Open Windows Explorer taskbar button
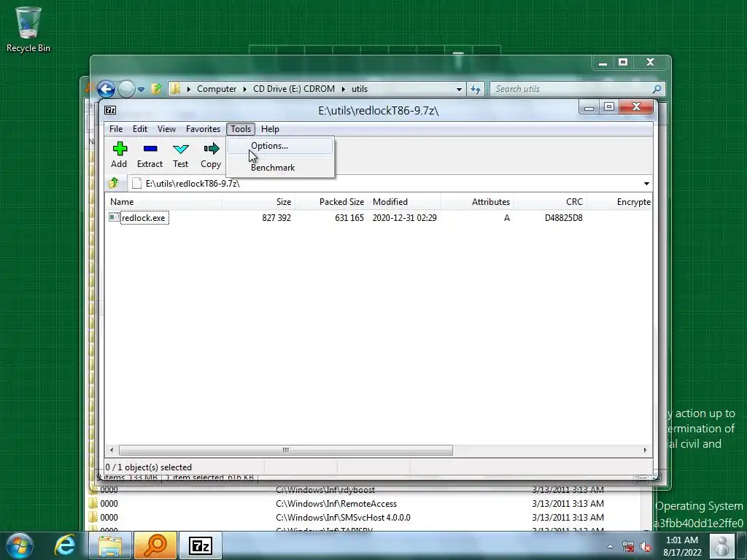The image size is (747, 560). (x=110, y=545)
